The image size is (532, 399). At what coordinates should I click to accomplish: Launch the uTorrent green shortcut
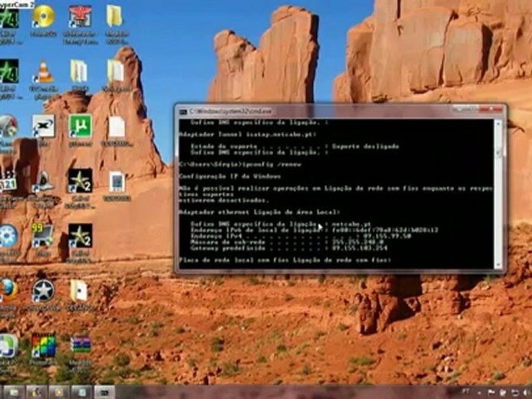[80, 126]
